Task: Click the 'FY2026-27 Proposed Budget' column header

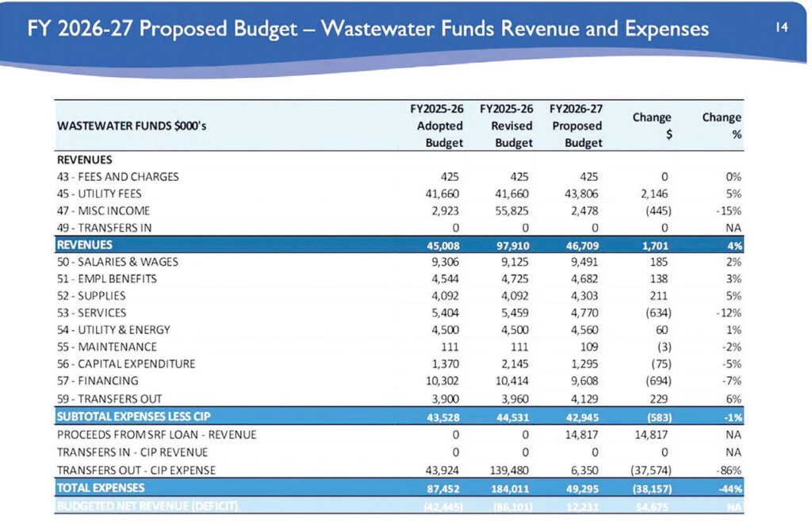Action: tap(576, 126)
